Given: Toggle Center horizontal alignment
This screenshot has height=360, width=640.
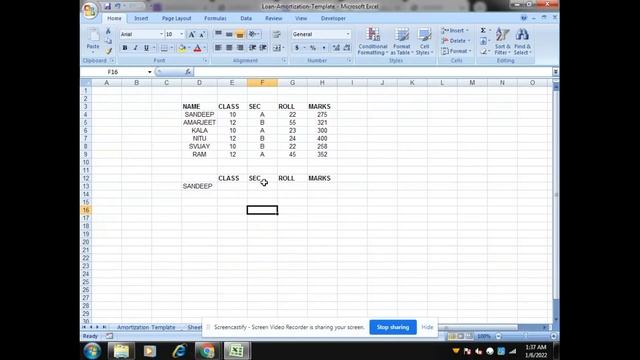Looking at the screenshot, I should coord(229,48).
